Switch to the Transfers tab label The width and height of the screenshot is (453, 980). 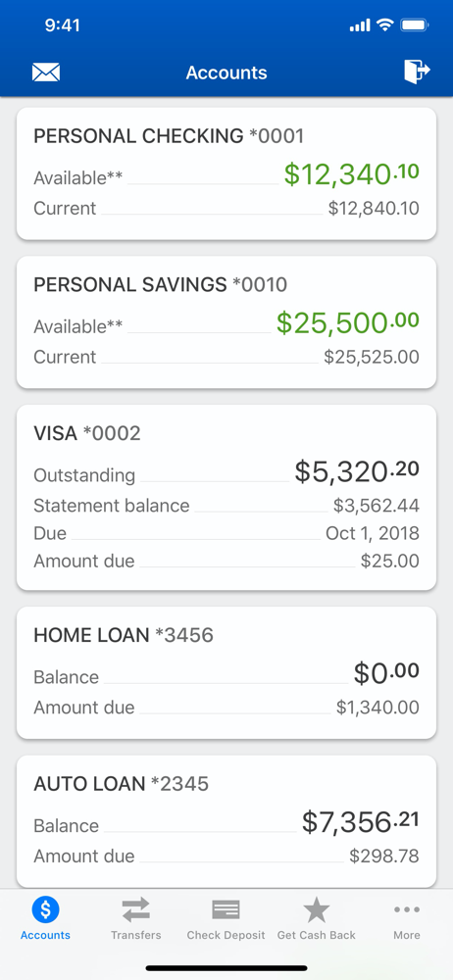[135, 935]
